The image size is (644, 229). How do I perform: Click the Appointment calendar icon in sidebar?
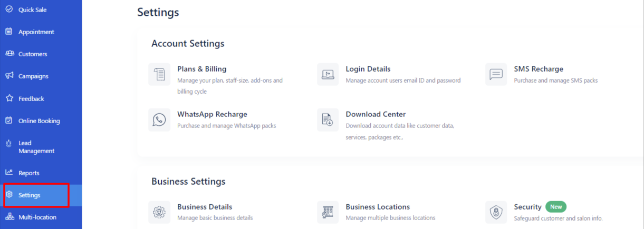click(x=9, y=32)
